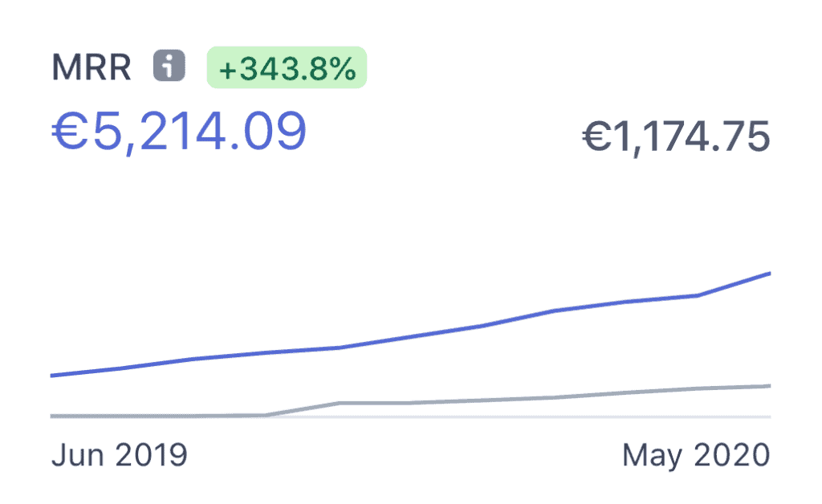The width and height of the screenshot is (822, 504).
Task: Click the blue €5,214.09 current MRR value
Action: pos(179,131)
